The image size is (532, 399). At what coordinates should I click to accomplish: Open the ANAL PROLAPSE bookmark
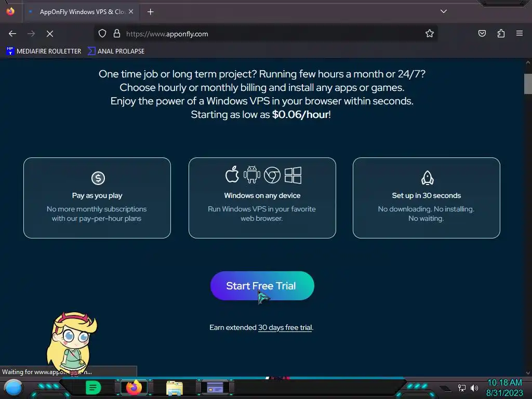(x=116, y=51)
